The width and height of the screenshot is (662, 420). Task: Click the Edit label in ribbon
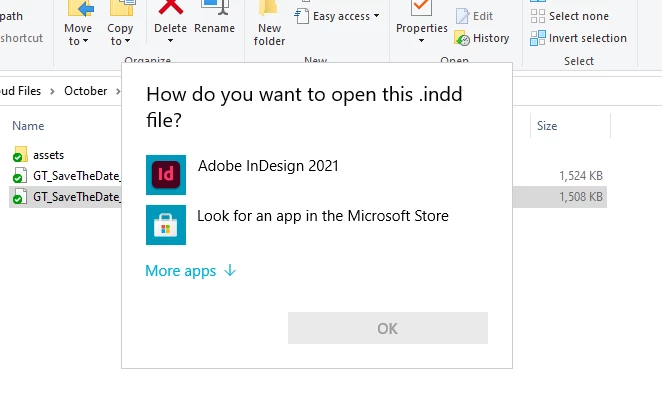tap(483, 16)
